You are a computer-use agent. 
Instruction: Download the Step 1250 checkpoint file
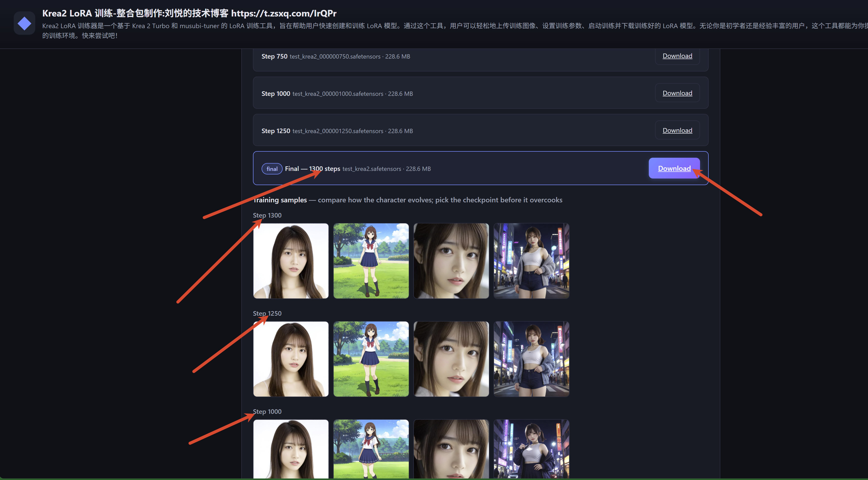pos(677,130)
